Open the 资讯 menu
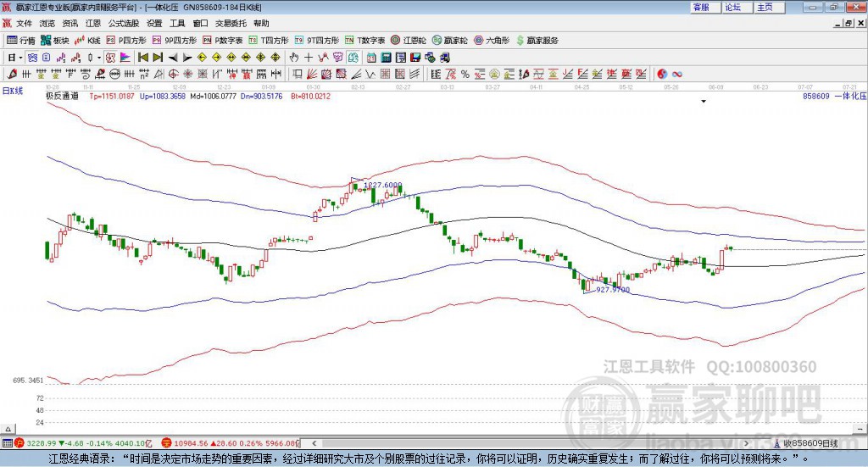 (x=70, y=23)
